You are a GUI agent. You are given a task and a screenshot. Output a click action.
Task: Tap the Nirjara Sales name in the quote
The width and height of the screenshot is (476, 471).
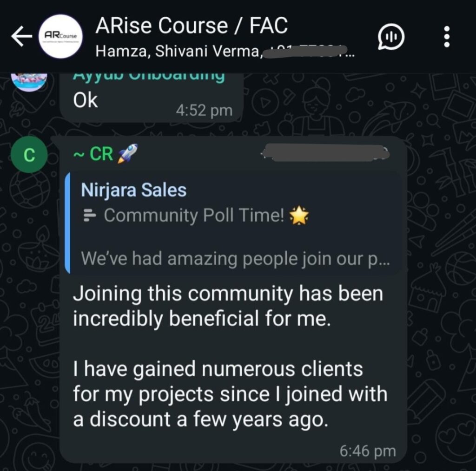(x=133, y=190)
